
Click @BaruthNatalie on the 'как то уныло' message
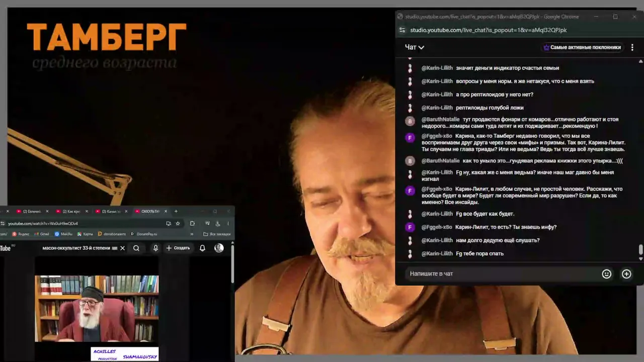[440, 161]
